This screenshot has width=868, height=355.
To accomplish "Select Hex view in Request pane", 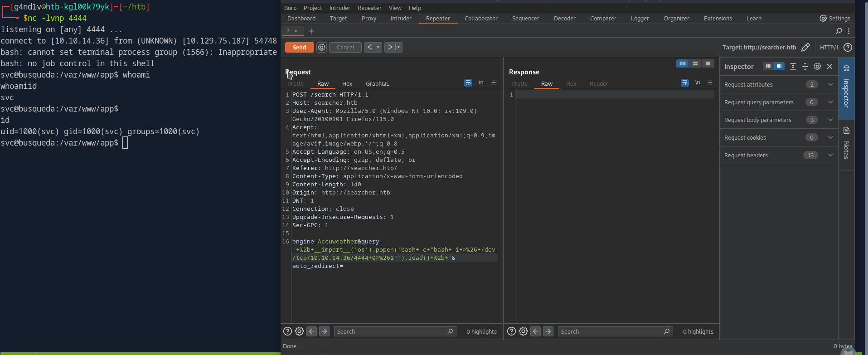I will (347, 84).
